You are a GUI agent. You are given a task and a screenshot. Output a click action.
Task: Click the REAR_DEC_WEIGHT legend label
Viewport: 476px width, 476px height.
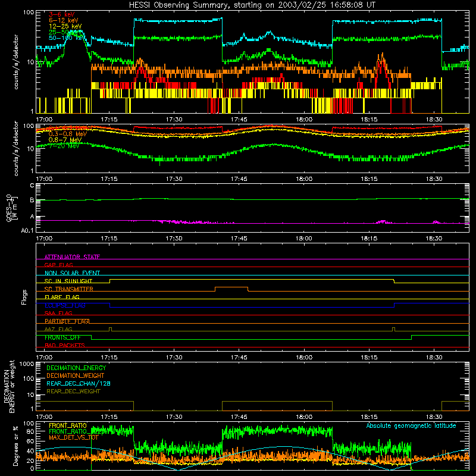coord(73,392)
